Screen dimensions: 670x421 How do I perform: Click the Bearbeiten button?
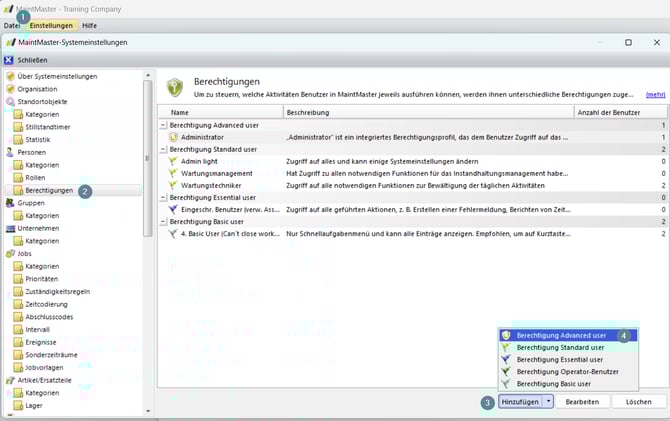tap(582, 402)
